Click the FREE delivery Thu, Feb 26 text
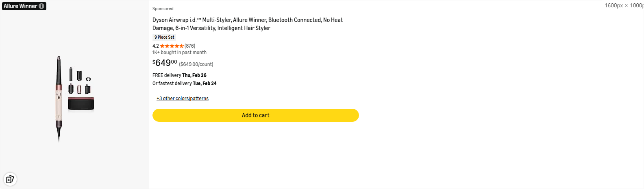 point(179,75)
